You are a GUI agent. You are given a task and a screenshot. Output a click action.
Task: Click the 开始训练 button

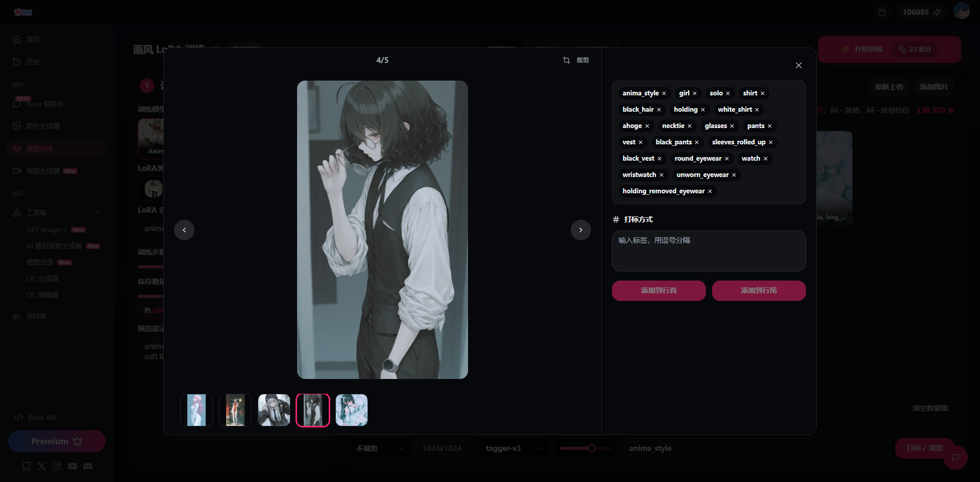[890, 49]
